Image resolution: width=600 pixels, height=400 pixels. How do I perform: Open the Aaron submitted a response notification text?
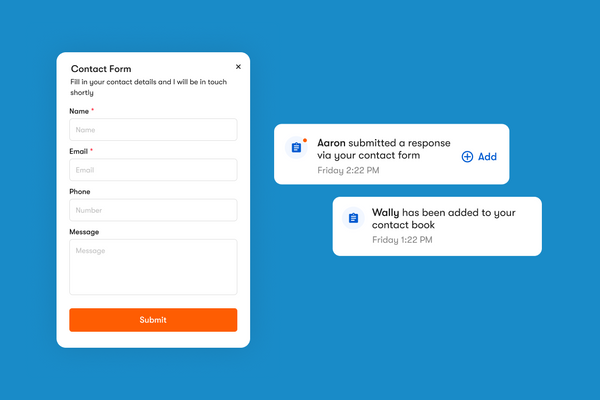coord(384,149)
